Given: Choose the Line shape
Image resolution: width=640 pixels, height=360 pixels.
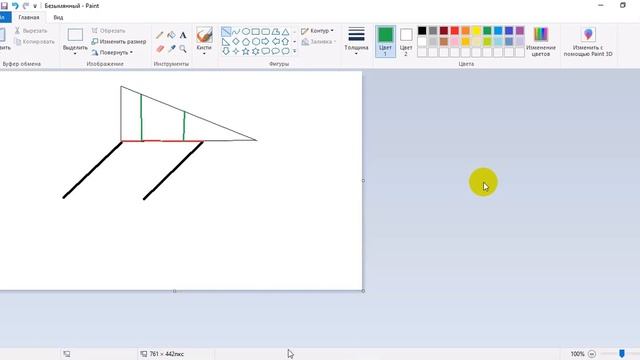Looking at the screenshot, I should click(x=226, y=31).
